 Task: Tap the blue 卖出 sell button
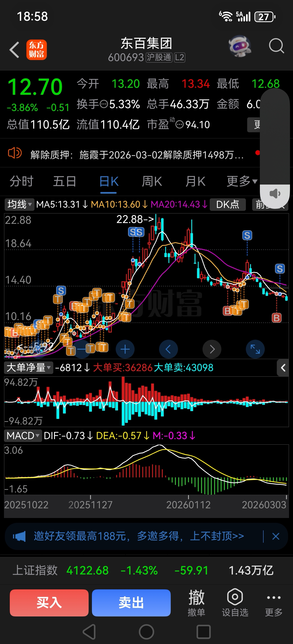coord(131,603)
